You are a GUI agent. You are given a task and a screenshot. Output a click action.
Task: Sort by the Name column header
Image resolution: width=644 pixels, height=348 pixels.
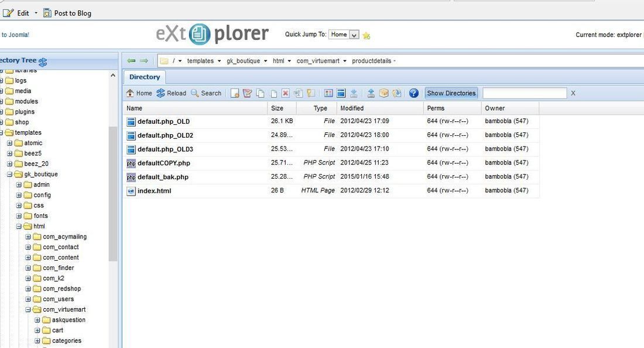[195, 108]
